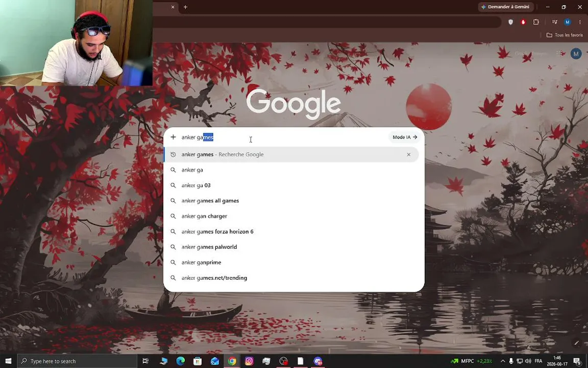The width and height of the screenshot is (588, 368).
Task: Open the Mail app on the taskbar
Action: 214,361
